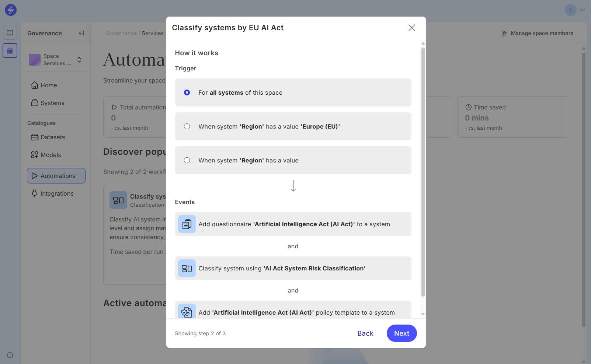This screenshot has height=364, width=591.
Task: Click the info icon at bottom left
Action: click(10, 355)
